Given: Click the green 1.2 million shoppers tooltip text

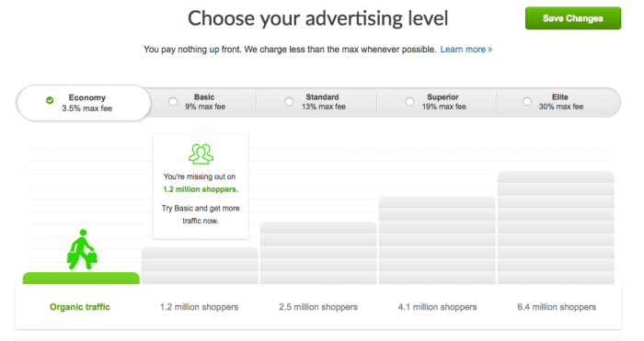Looking at the screenshot, I should pos(201,189).
